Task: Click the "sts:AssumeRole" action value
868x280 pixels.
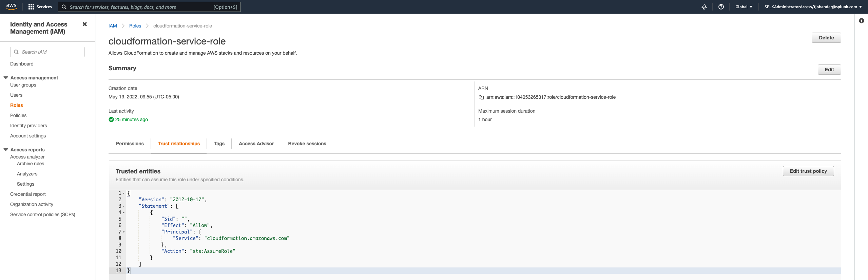Action: (212, 251)
